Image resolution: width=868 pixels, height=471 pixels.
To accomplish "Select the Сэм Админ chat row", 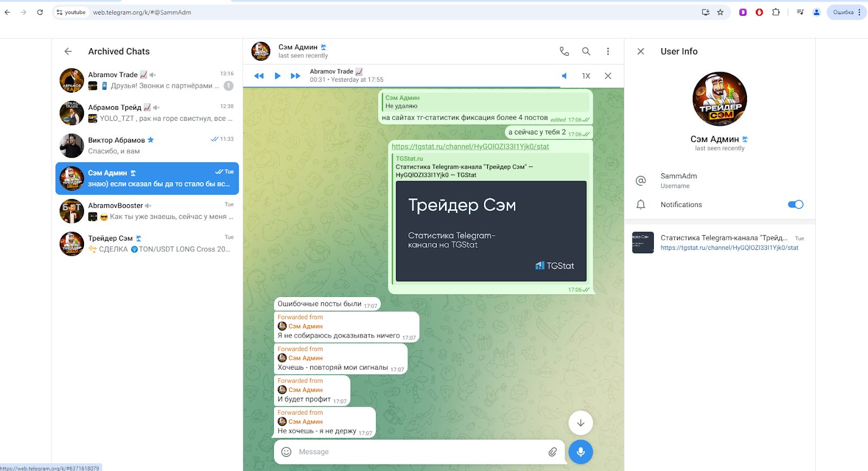I will (x=147, y=178).
